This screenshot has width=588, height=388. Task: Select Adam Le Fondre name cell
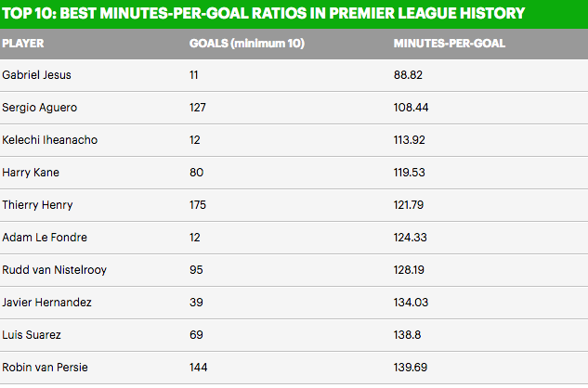tap(45, 237)
